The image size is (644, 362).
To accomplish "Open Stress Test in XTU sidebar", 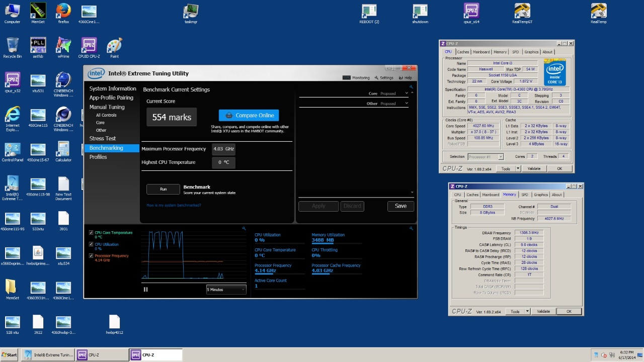I will [103, 138].
